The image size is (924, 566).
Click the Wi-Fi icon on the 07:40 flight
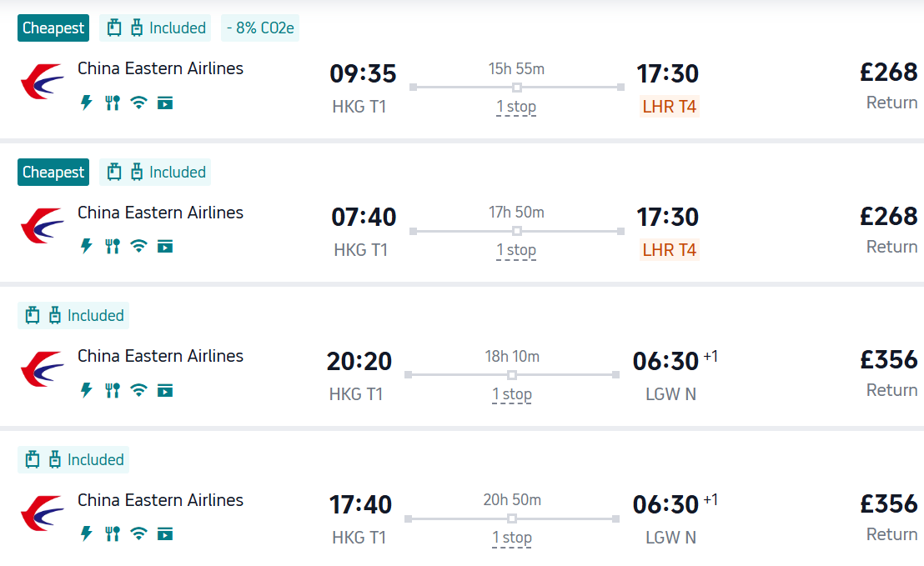[x=138, y=246]
